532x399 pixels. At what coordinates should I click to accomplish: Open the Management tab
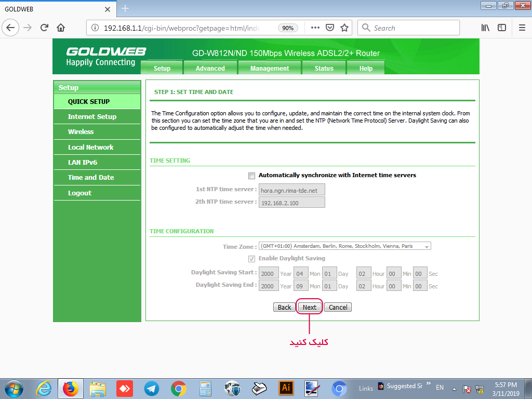point(269,68)
